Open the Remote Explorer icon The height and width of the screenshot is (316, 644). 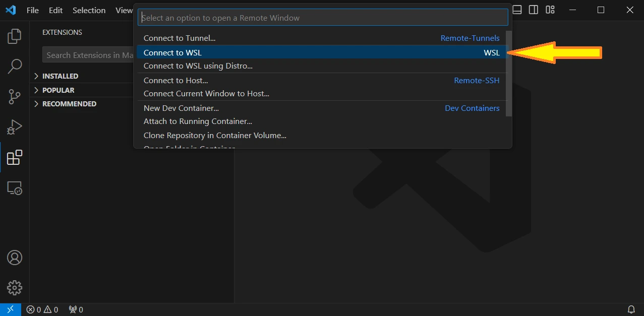(x=15, y=188)
